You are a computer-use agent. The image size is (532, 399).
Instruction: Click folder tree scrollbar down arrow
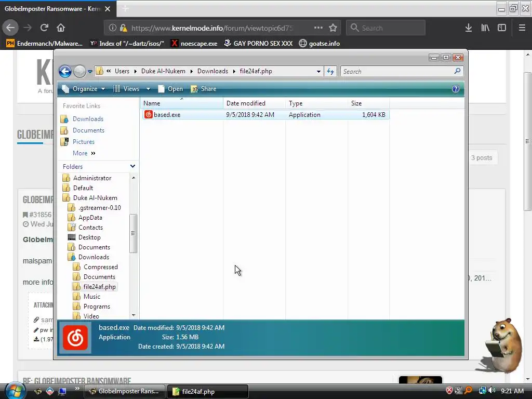[x=134, y=315]
